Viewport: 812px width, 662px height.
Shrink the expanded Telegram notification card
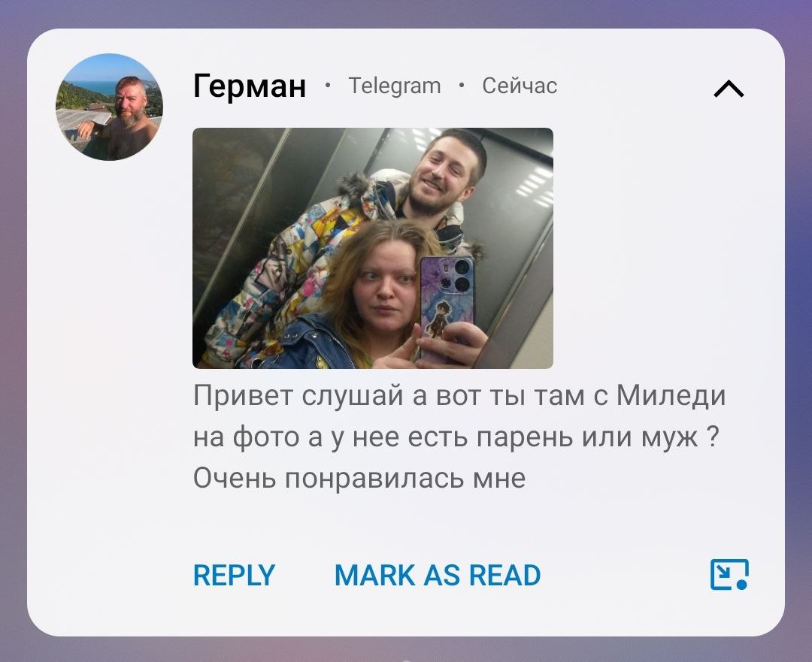coord(729,89)
